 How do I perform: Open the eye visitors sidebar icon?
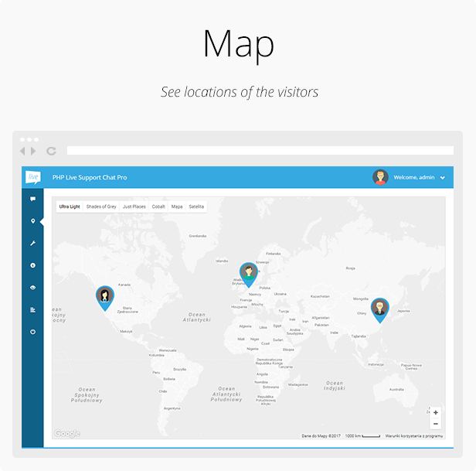[32, 288]
